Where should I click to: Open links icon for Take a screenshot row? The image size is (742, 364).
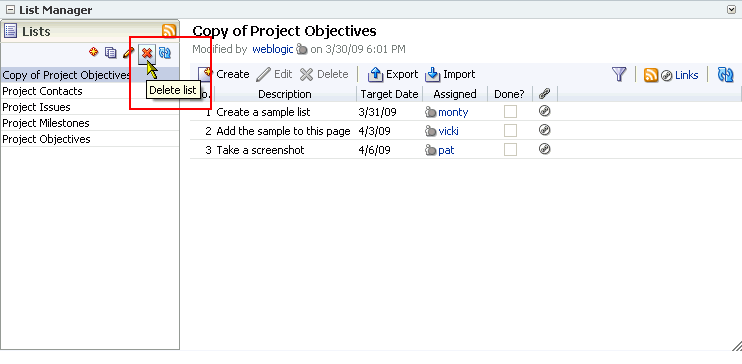pos(545,149)
